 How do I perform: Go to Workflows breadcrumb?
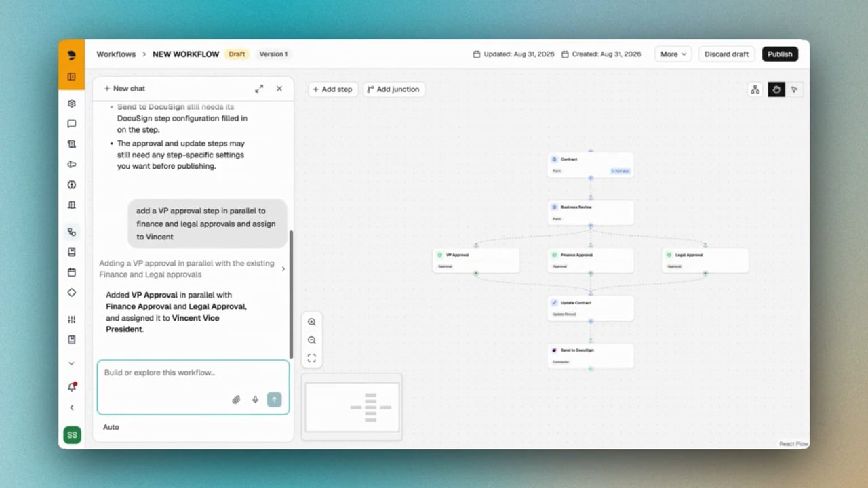tap(116, 54)
